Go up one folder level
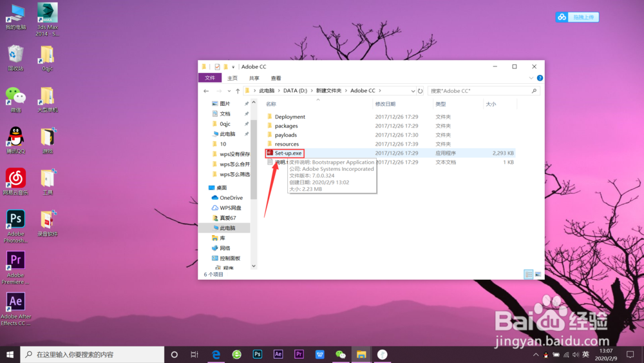 coord(238,91)
